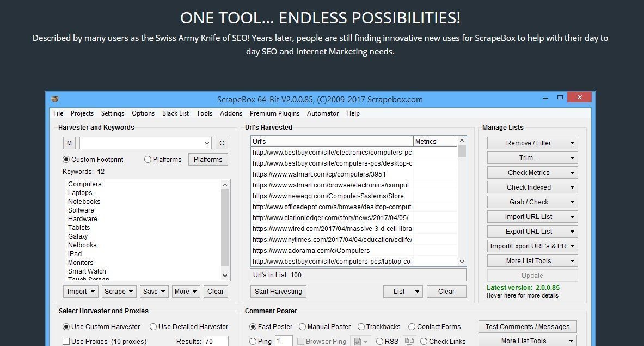
Task: Click down arrow of keywords list scrollbar
Action: (225, 275)
